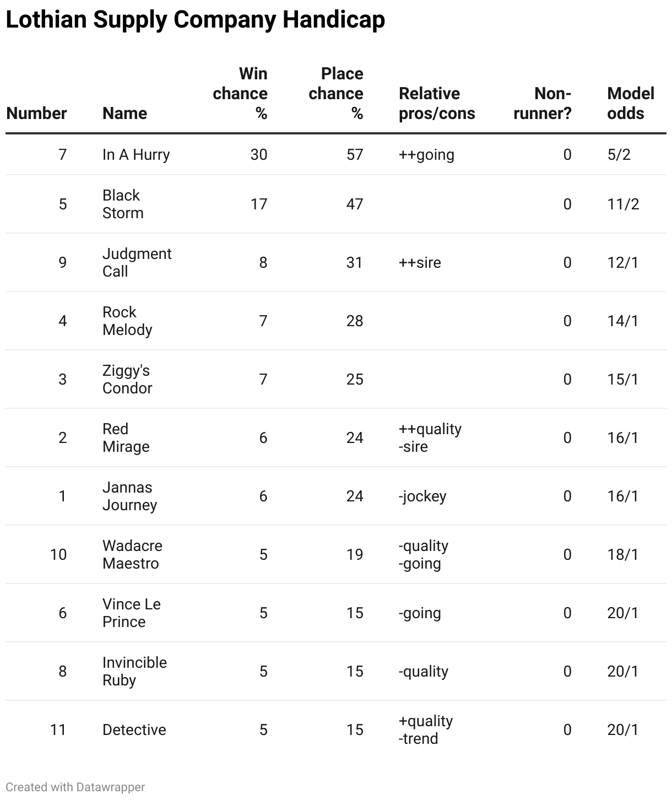The image size is (672, 800).
Task: Click the Number column header
Action: [36, 113]
